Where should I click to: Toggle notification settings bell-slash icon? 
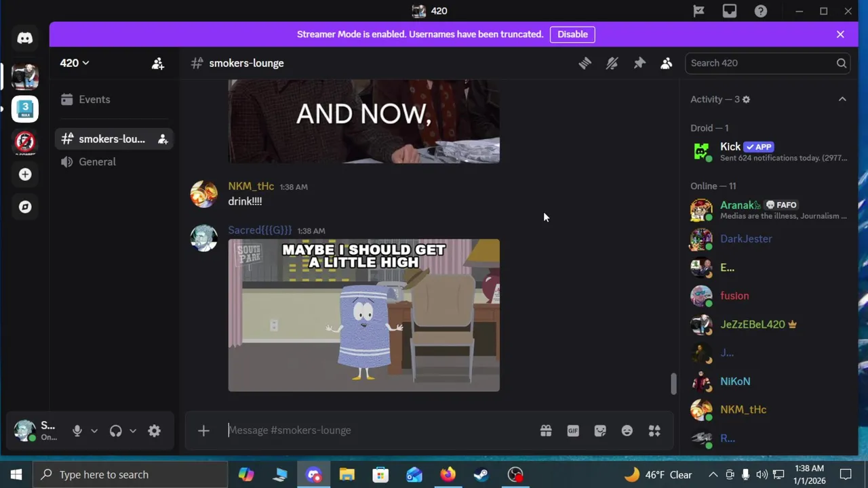point(612,63)
